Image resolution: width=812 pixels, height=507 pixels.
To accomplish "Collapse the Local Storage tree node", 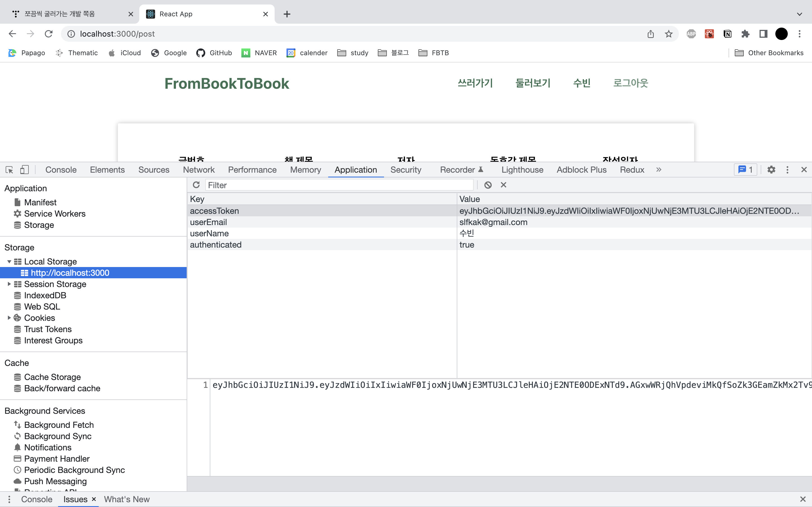I will (x=9, y=262).
